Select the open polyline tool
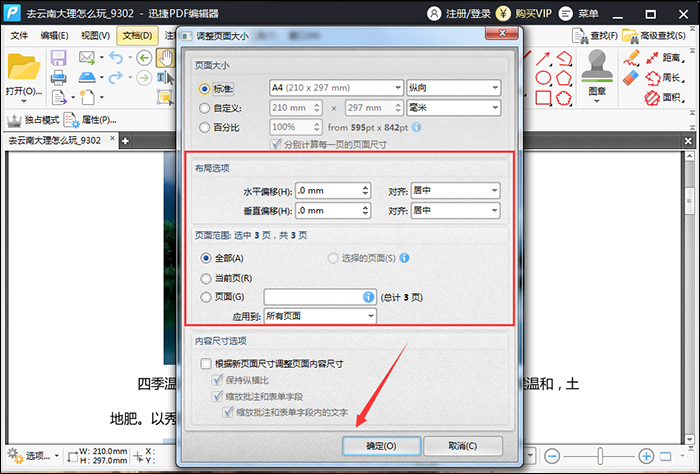This screenshot has width=700, height=474. [x=564, y=58]
